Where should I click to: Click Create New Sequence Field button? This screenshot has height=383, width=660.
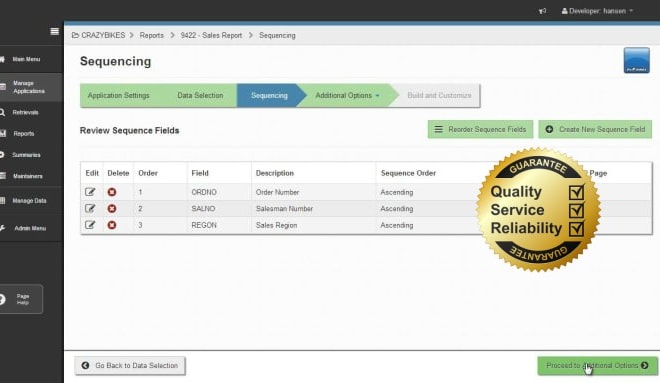[x=595, y=129]
